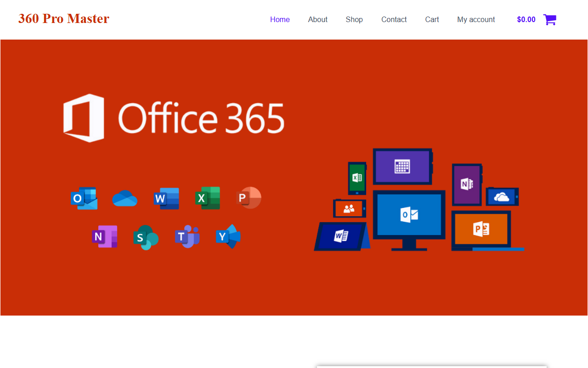Open the Contact page
Screen dimensions: 588x368
pos(394,19)
